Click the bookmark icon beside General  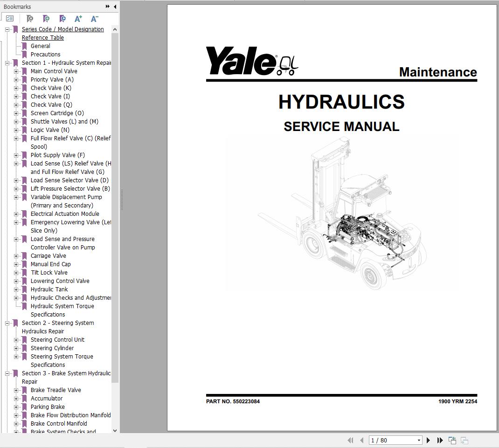coord(24,46)
